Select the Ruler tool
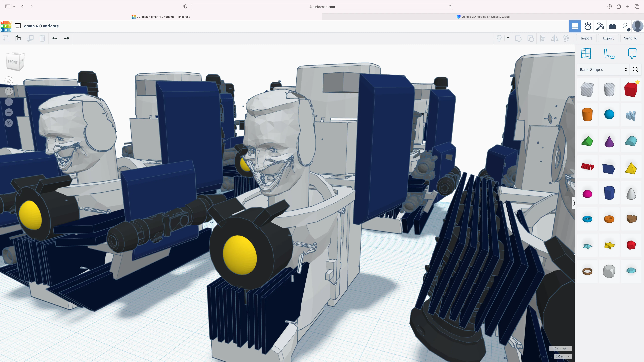Image resolution: width=644 pixels, height=362 pixels. pos(609,53)
